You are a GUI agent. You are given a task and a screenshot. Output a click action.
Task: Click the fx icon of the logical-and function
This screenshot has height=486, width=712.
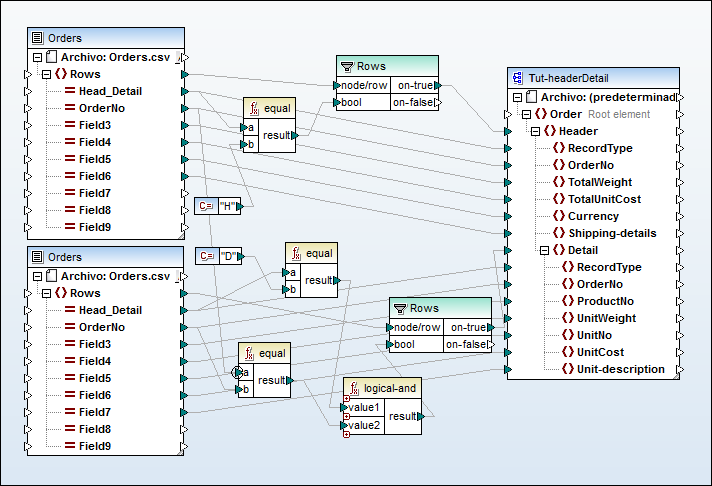pos(354,388)
